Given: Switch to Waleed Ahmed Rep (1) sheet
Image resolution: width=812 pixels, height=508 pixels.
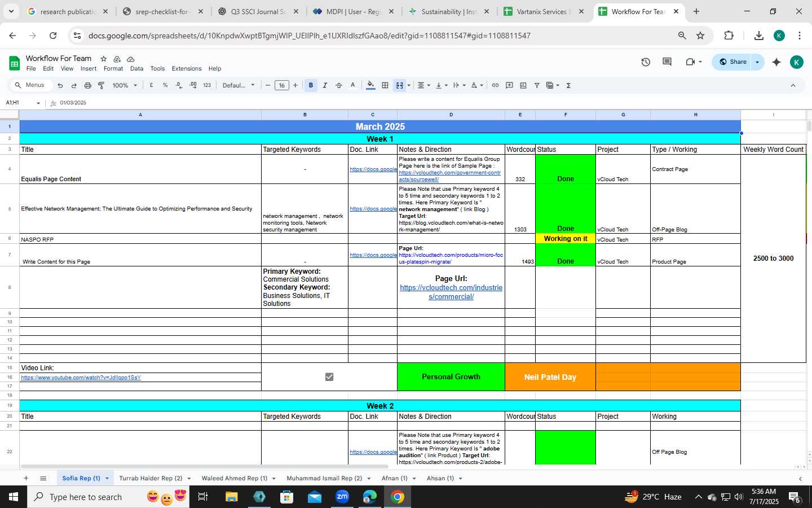Looking at the screenshot, I should pos(235,478).
